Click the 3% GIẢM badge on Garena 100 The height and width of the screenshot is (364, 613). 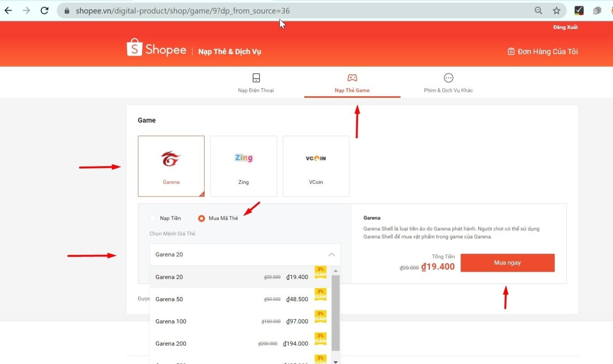coord(321,316)
